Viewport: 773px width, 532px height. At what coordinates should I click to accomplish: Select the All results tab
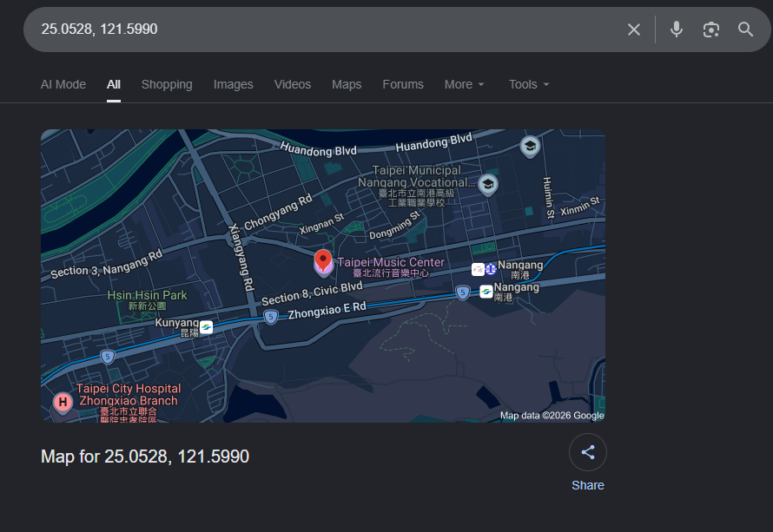coord(114,84)
